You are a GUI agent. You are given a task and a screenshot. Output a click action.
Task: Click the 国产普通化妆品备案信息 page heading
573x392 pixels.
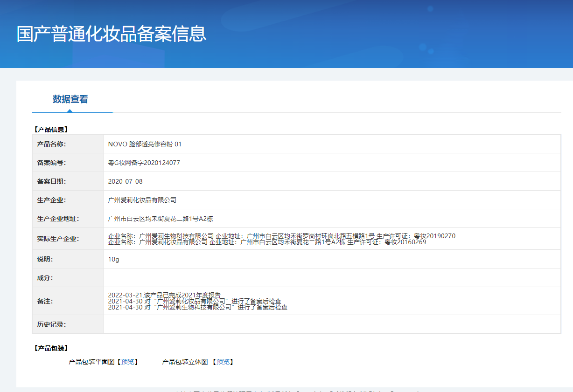point(112,34)
